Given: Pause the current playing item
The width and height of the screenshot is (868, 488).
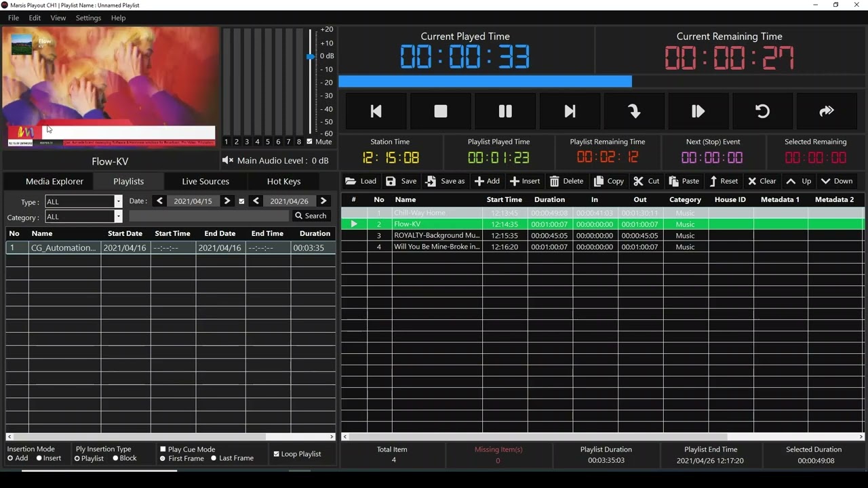Looking at the screenshot, I should pos(505,111).
